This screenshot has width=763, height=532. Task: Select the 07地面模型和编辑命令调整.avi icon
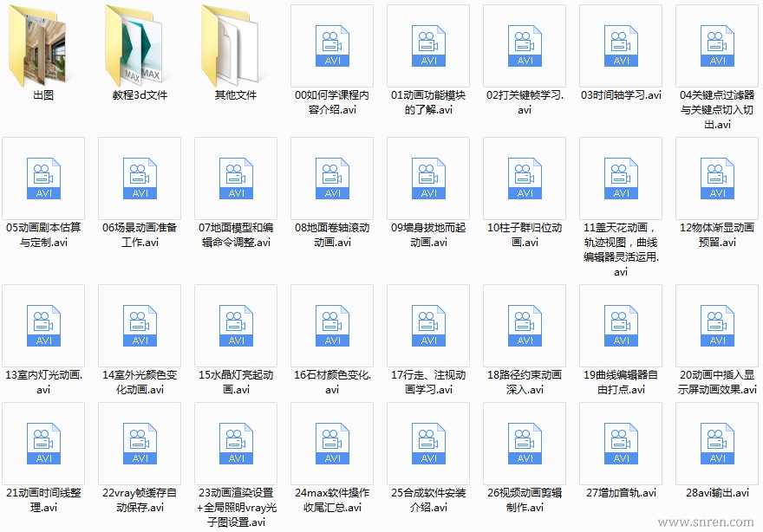(x=236, y=178)
